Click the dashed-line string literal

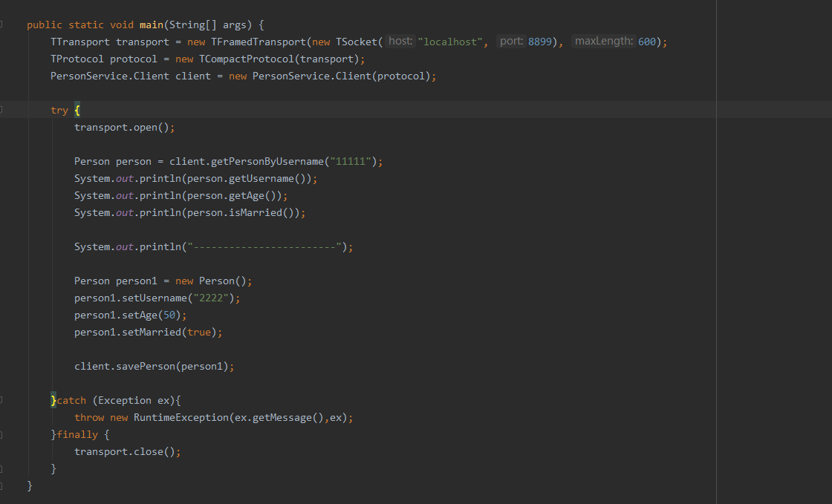(x=264, y=247)
